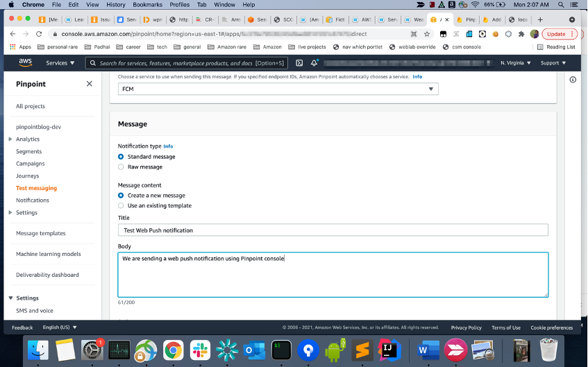This screenshot has height=367, width=588.
Task: Open the Feedback link in footer
Action: (x=22, y=327)
